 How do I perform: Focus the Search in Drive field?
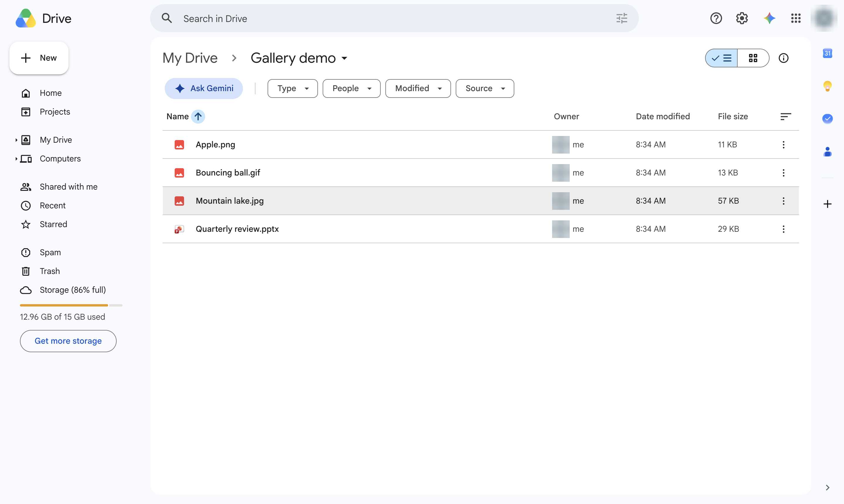[394, 18]
